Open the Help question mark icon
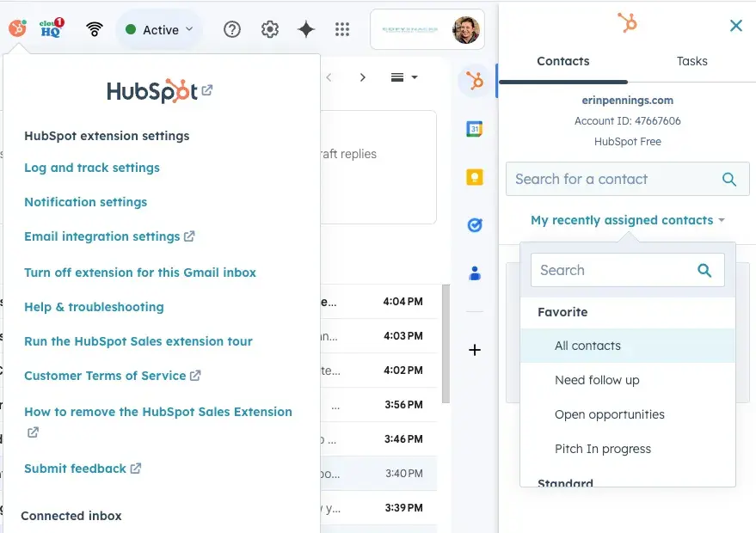Image resolution: width=756 pixels, height=533 pixels. tap(231, 29)
